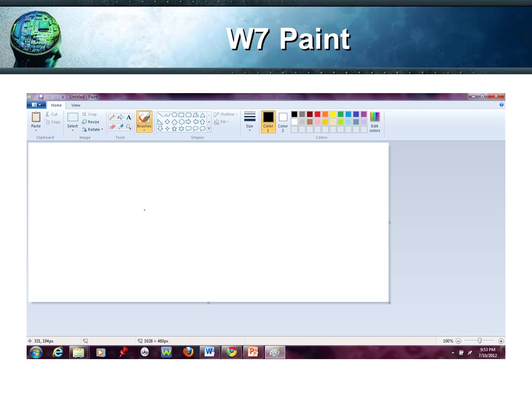Open Internet Explorer from taskbar

[58, 352]
